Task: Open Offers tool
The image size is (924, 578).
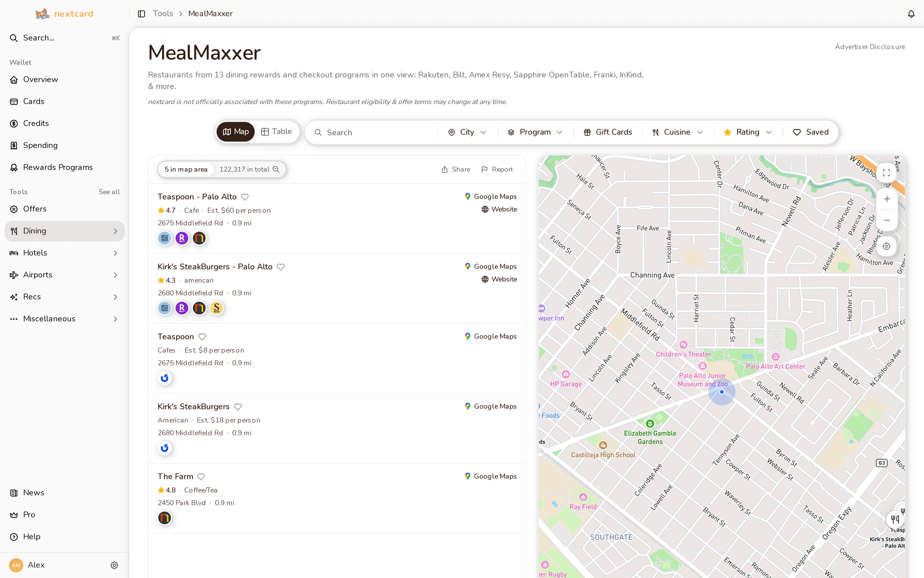Action: pyautogui.click(x=64, y=209)
